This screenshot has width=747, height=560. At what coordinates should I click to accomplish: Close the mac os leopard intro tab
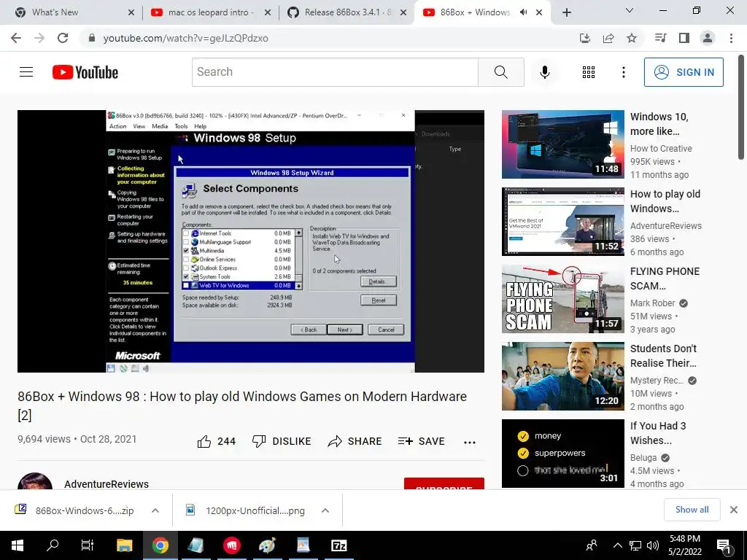268,13
